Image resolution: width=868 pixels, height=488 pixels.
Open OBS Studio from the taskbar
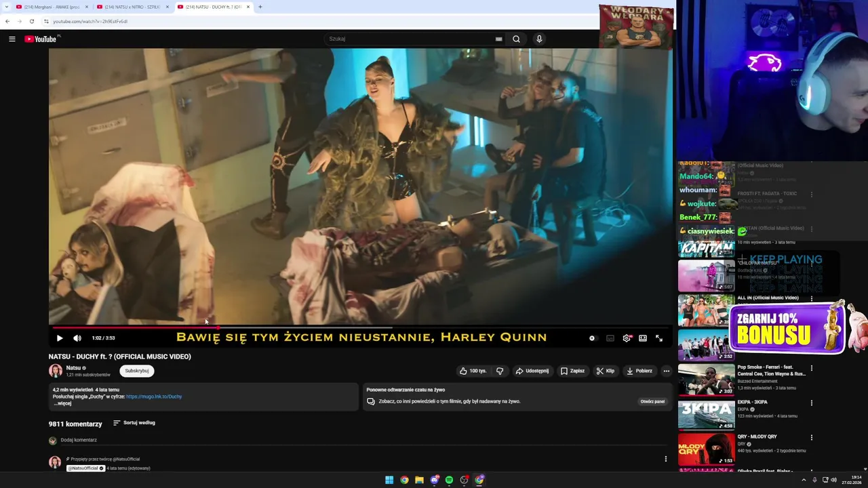465,480
